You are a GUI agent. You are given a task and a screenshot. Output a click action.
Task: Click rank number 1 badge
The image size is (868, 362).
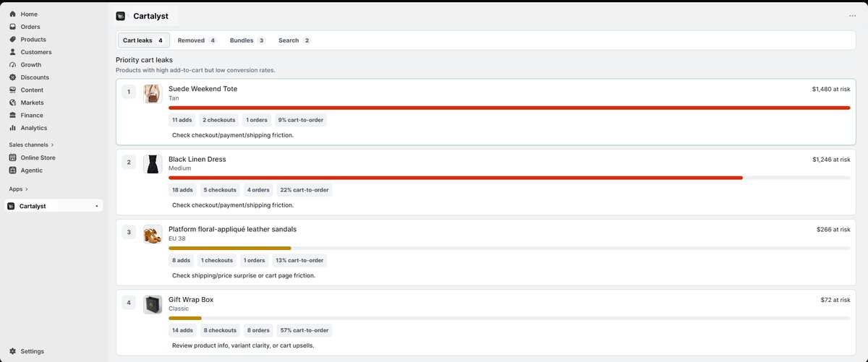pyautogui.click(x=129, y=92)
